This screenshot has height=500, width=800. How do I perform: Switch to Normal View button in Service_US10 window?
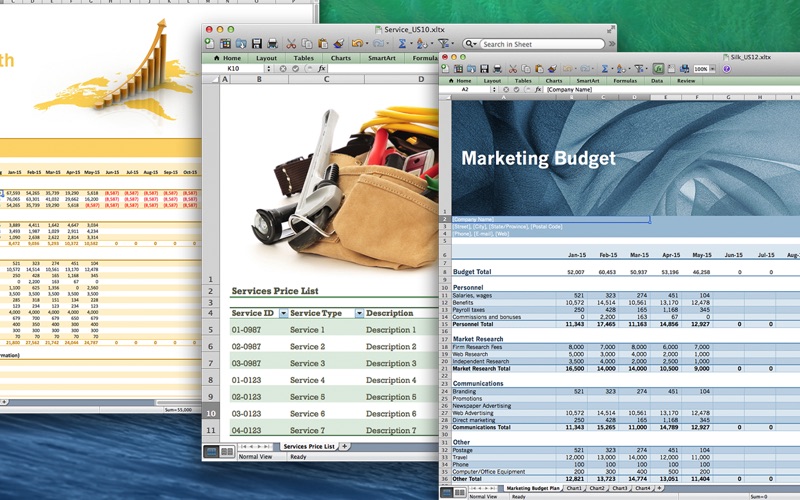click(211, 452)
